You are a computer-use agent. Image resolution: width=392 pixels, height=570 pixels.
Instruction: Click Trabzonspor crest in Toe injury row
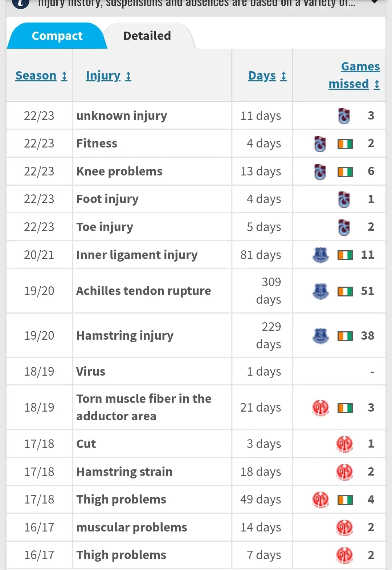point(344,227)
